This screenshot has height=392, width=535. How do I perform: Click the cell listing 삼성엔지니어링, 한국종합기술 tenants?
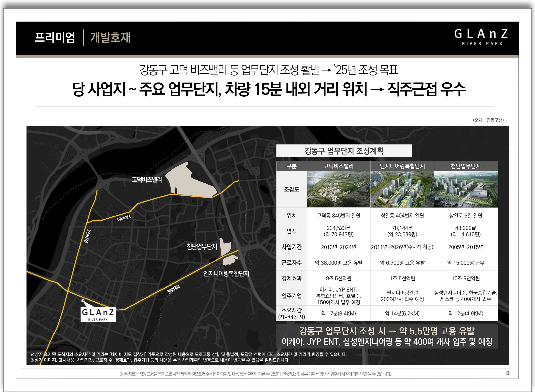click(x=466, y=296)
